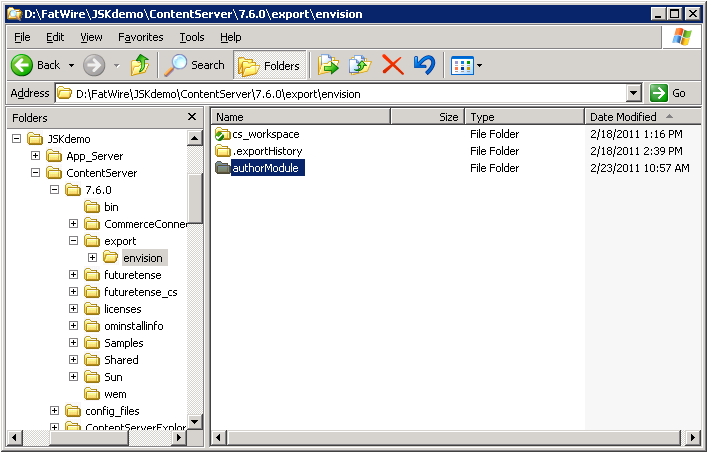Open Views dropdown arrow
Screen dimensions: 708x453
tap(479, 66)
